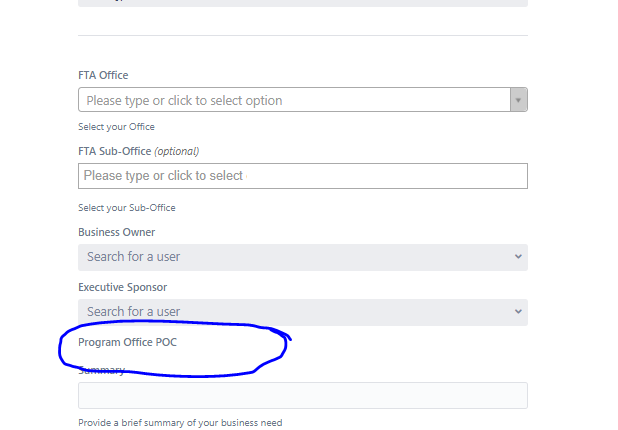Click into the FTA Office text field
The width and height of the screenshot is (618, 430).
point(294,100)
